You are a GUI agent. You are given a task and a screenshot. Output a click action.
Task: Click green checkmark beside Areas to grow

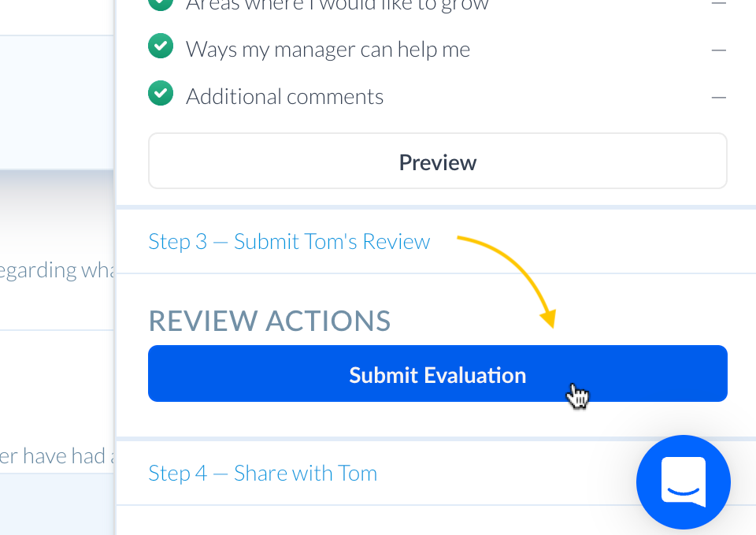tap(161, 4)
